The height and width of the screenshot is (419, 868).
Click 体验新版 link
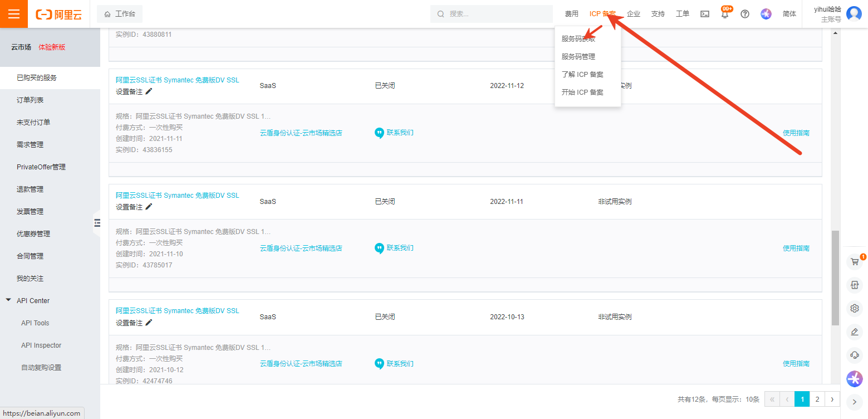coord(52,47)
